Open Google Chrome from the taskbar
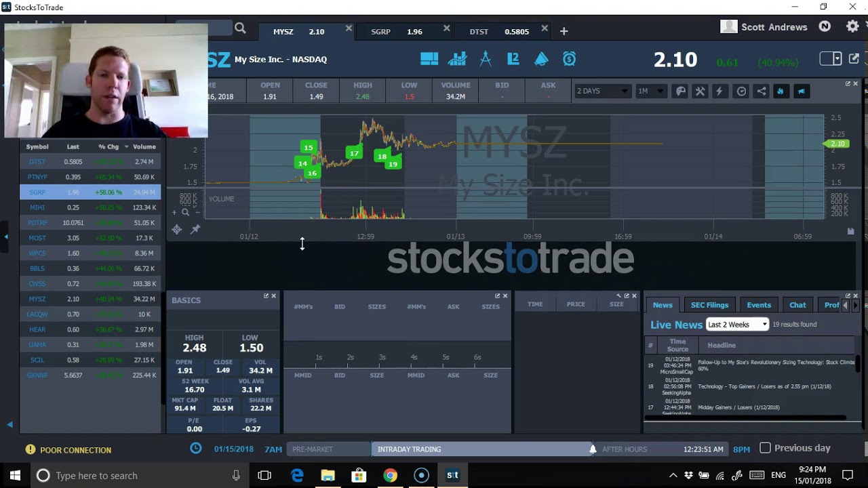The width and height of the screenshot is (868, 488). pyautogui.click(x=390, y=475)
